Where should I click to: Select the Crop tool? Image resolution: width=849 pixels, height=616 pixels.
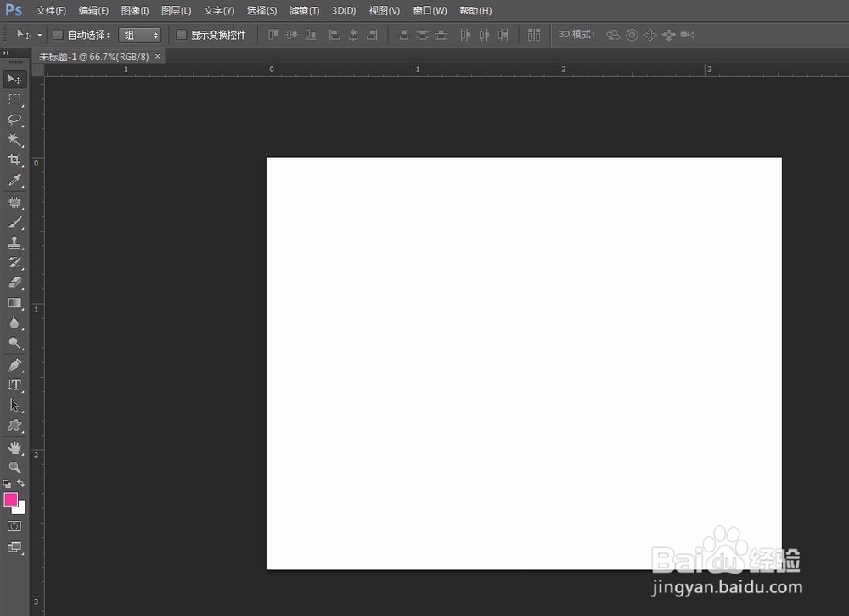point(14,160)
